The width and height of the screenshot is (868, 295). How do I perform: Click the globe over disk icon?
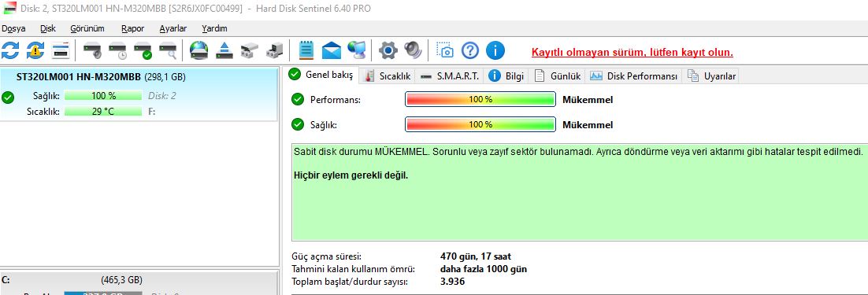tap(198, 51)
